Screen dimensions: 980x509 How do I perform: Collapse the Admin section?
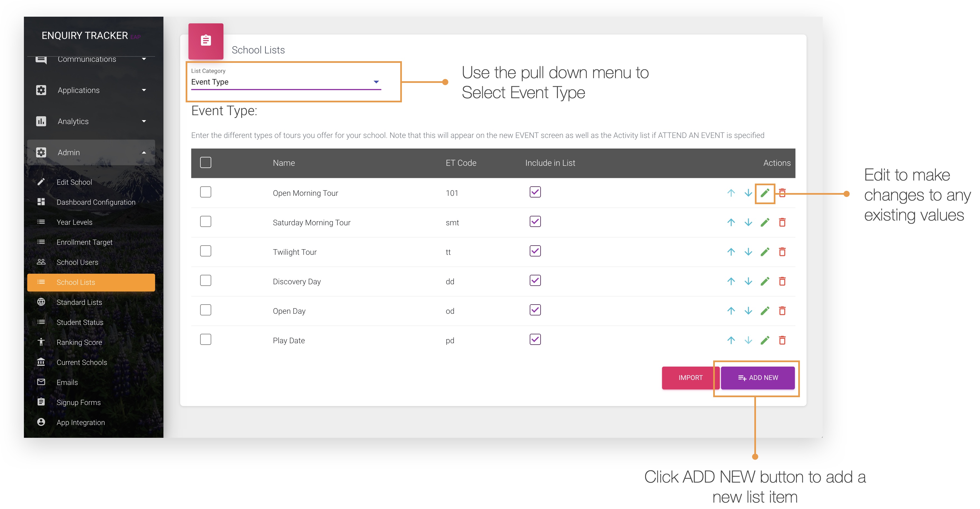(x=144, y=152)
